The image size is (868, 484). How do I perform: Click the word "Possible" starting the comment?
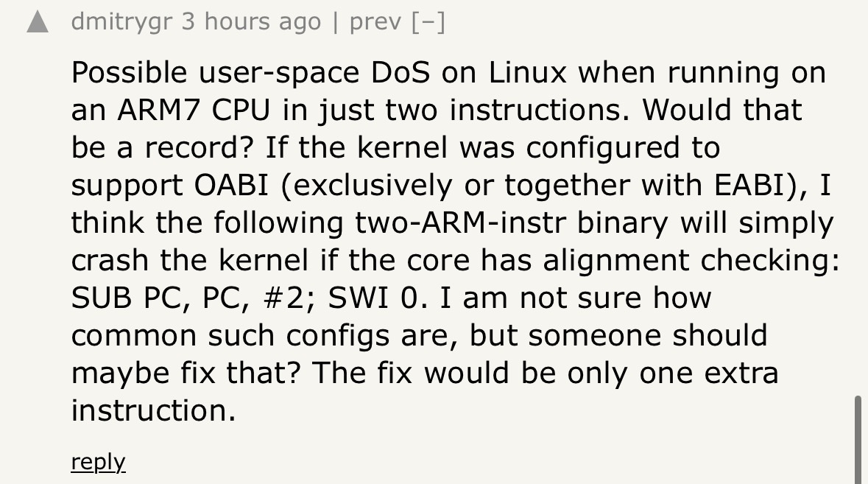pos(130,73)
